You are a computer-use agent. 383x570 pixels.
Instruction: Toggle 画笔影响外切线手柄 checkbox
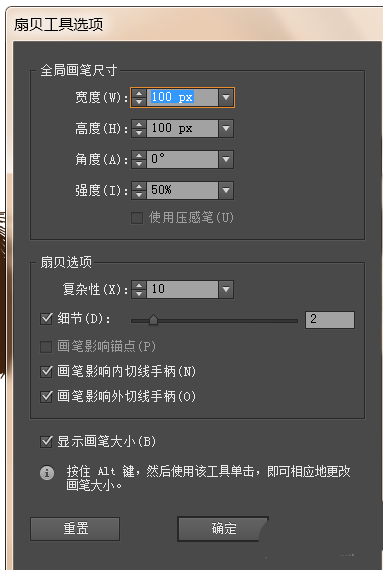(46, 396)
